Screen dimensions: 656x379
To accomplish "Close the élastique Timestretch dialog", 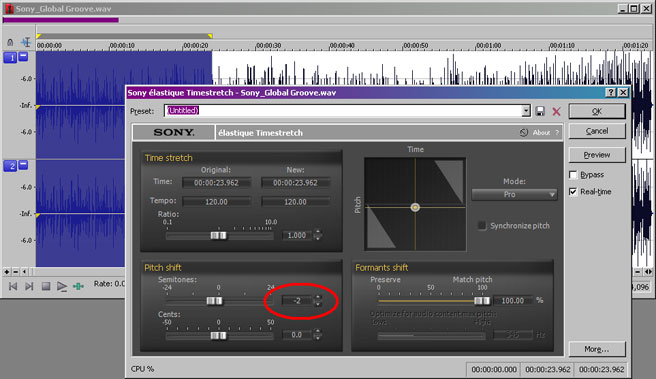I will pos(623,92).
